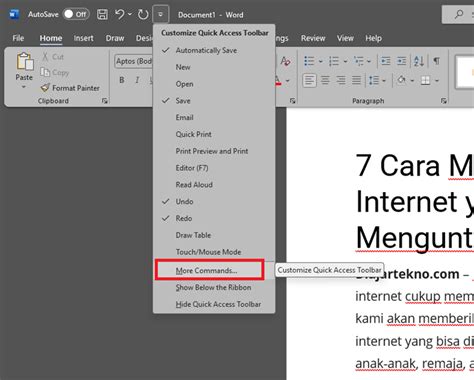
Task: Apply Bold formatting
Action: [122, 80]
